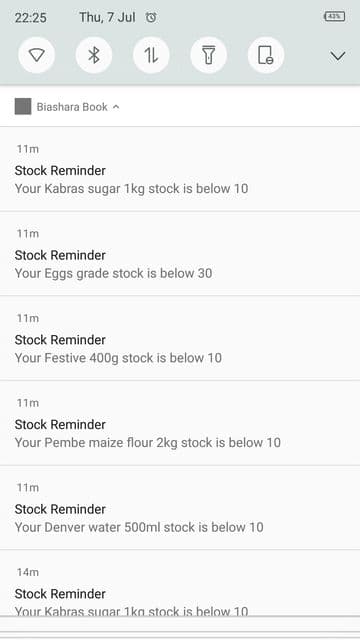Collapse the Biashara Book notification group

click(116, 107)
